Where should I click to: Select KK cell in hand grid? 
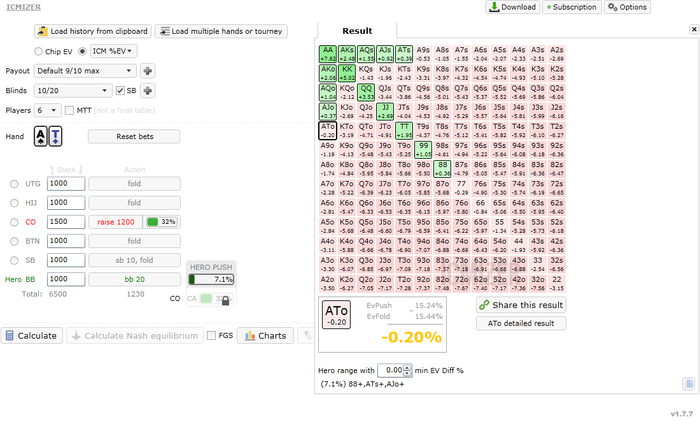point(347,73)
